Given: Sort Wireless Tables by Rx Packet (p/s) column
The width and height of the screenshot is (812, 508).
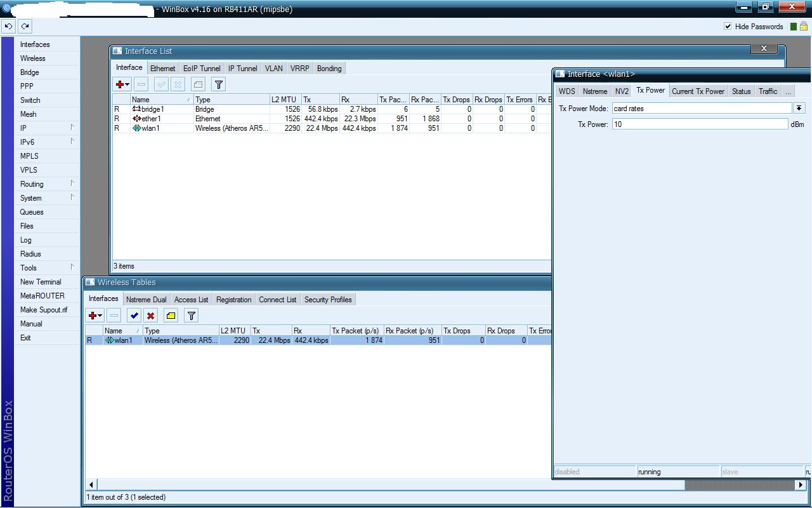Looking at the screenshot, I should 412,331.
